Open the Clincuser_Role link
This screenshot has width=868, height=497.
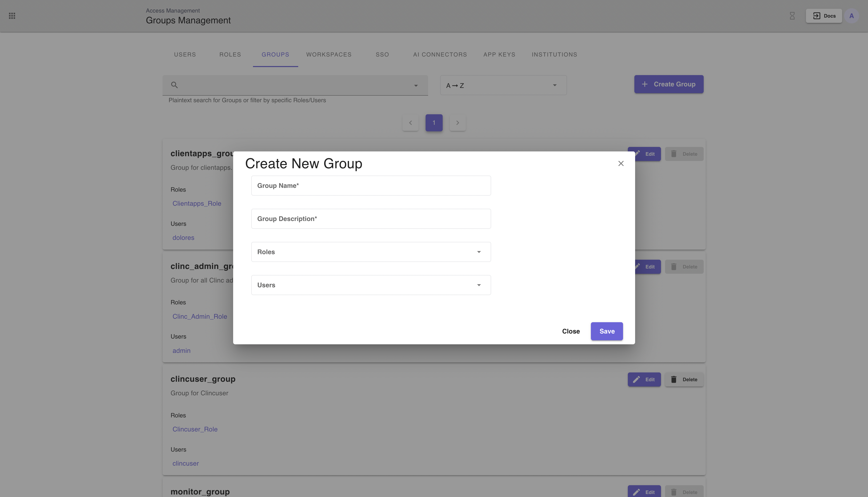[195, 429]
